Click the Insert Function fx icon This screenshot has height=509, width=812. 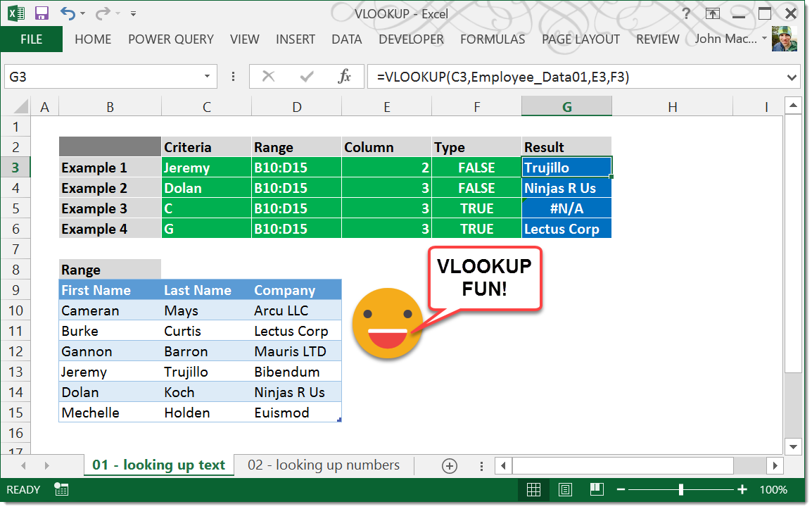click(x=344, y=77)
